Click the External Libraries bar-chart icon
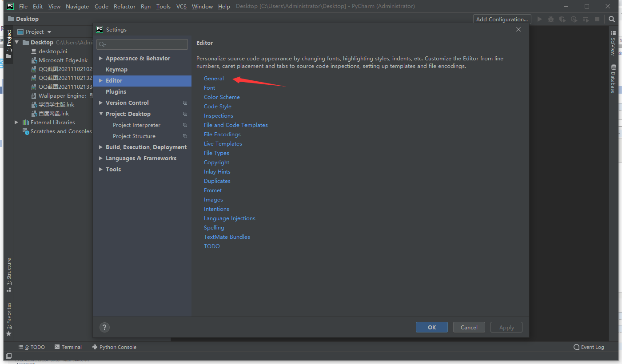Image resolution: width=622 pixels, height=364 pixels. [26, 122]
